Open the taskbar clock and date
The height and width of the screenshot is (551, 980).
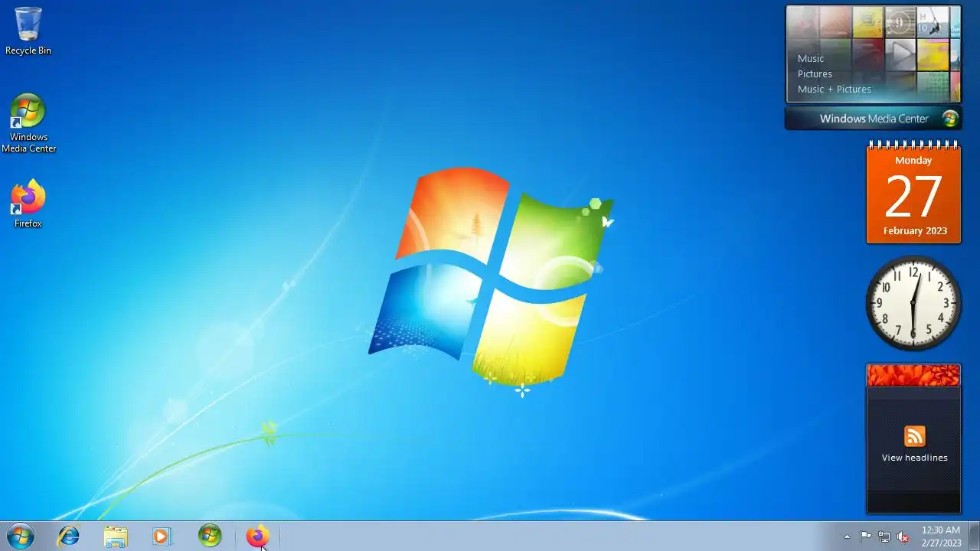pyautogui.click(x=941, y=536)
